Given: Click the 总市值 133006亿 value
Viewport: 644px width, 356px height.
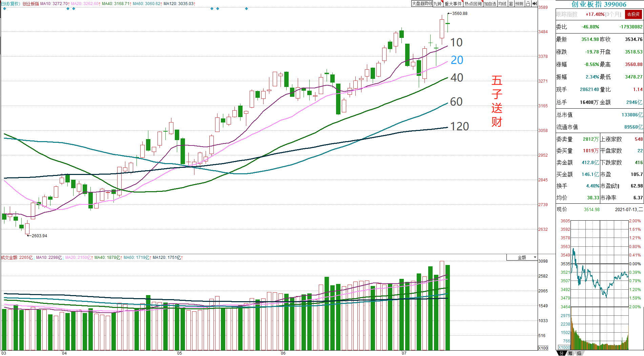Looking at the screenshot, I should point(632,115).
